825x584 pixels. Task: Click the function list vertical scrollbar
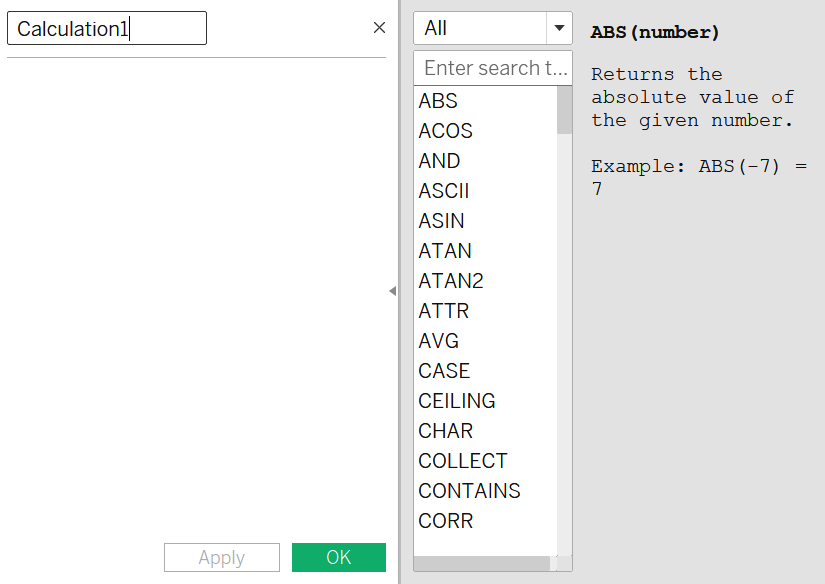(564, 321)
